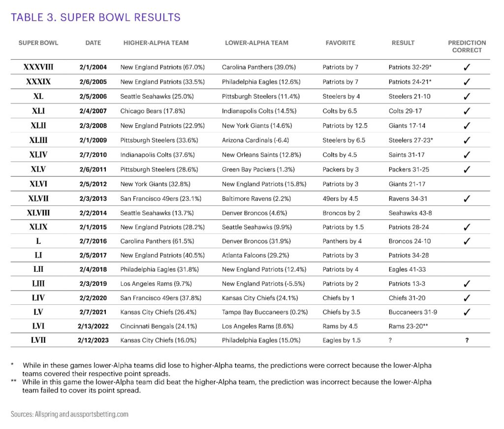Click the checkmark for Super Bowl XLII
The height and width of the screenshot is (429, 504).
coord(467,126)
